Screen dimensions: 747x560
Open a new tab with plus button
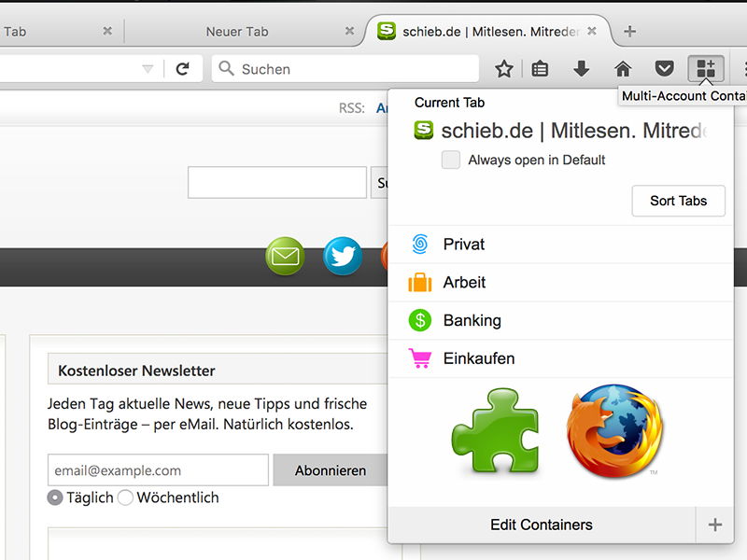pyautogui.click(x=629, y=32)
